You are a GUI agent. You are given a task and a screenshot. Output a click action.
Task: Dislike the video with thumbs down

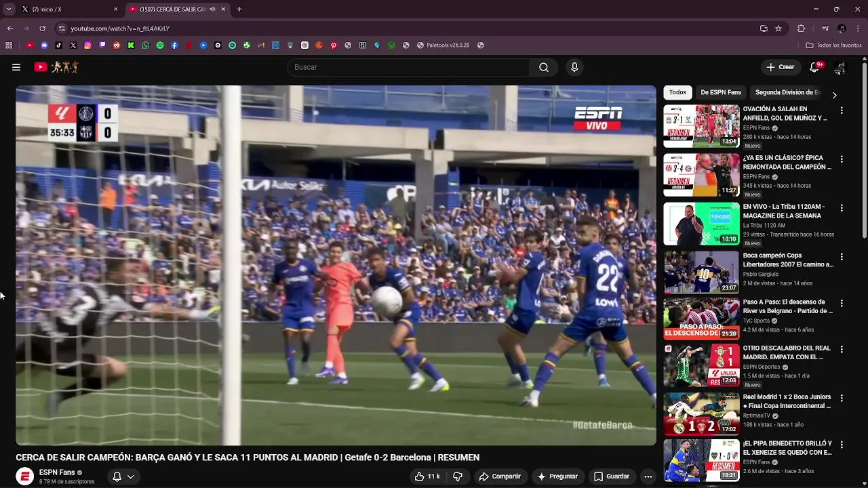[x=458, y=476]
